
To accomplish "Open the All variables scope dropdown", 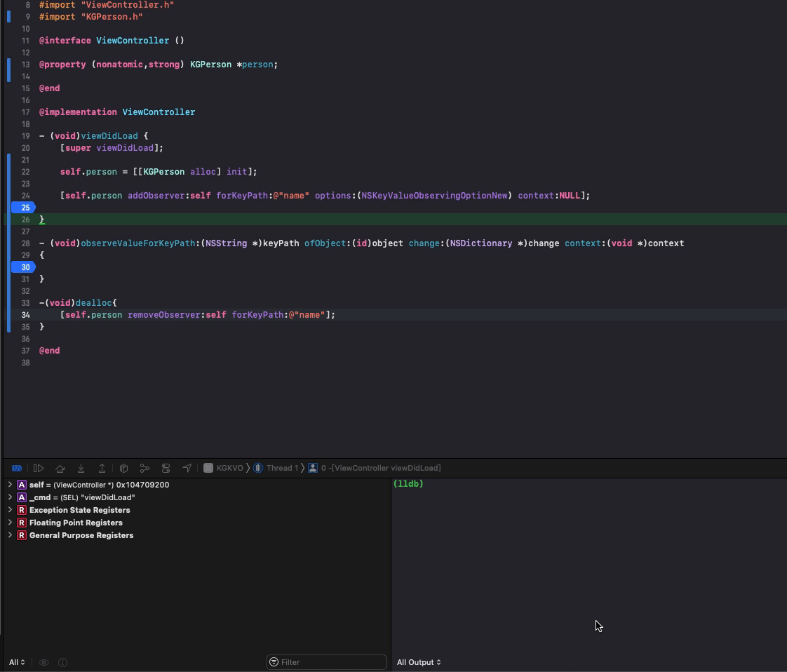I will tap(17, 661).
